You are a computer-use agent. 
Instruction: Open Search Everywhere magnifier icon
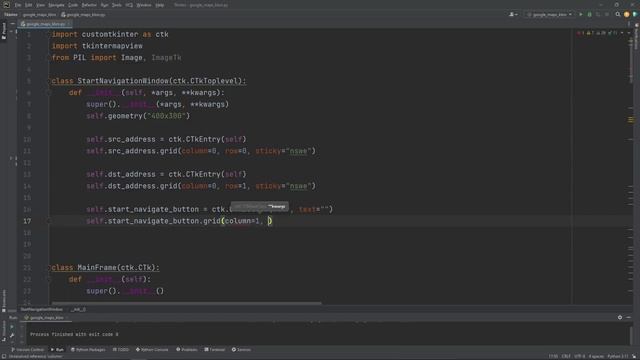coord(618,14)
